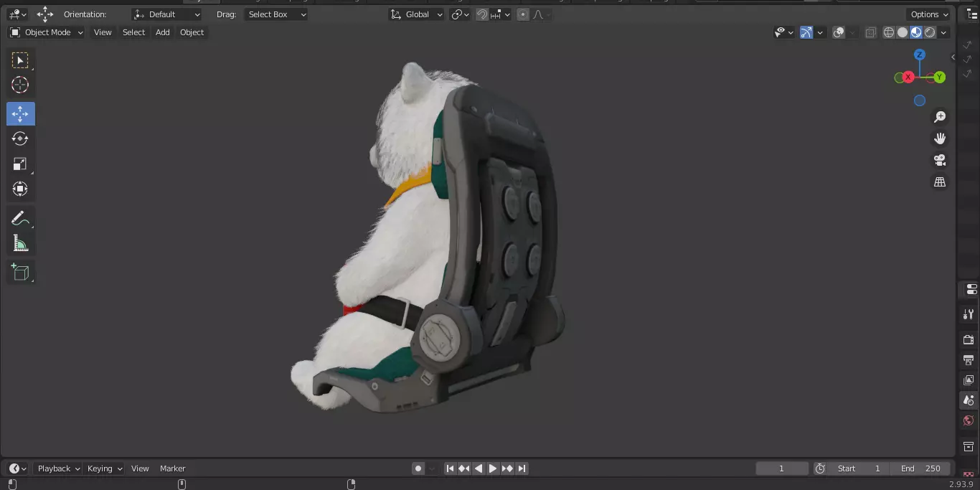Switch to Wireframe viewport shading
Screen dimensions: 980x490
(889, 32)
